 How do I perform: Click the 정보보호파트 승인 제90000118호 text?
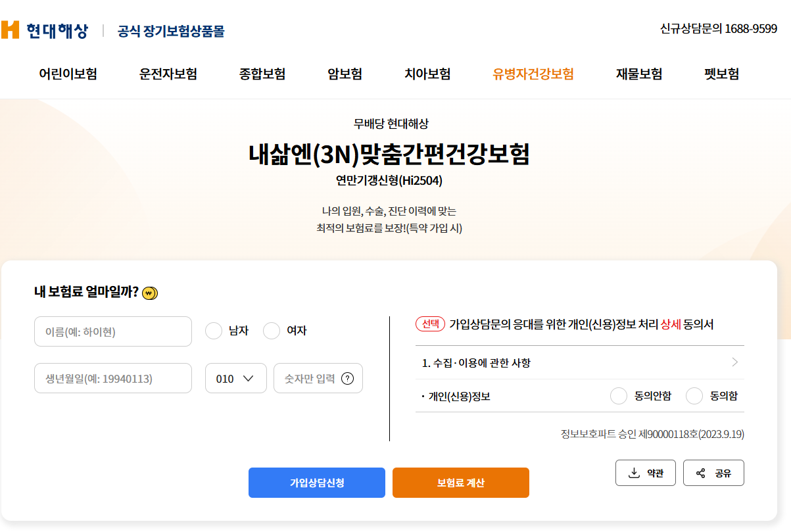point(652,434)
